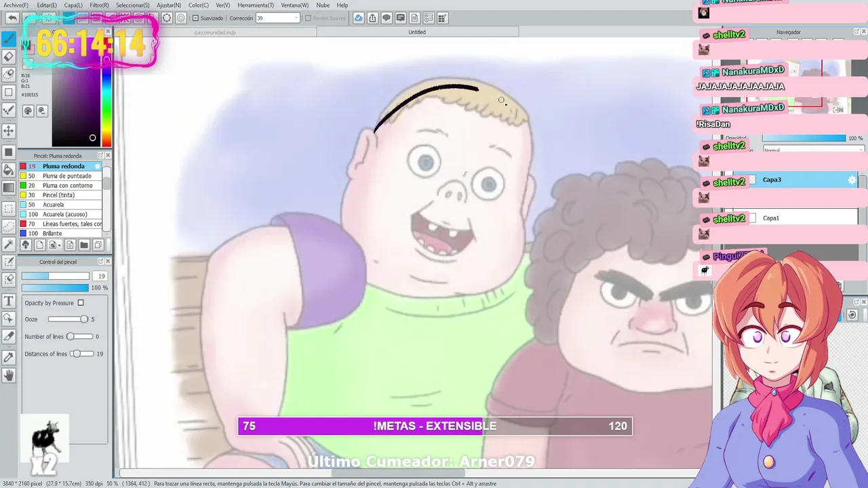Select the Selection Eraser tool
This screenshot has height=488, width=868.
[9, 279]
